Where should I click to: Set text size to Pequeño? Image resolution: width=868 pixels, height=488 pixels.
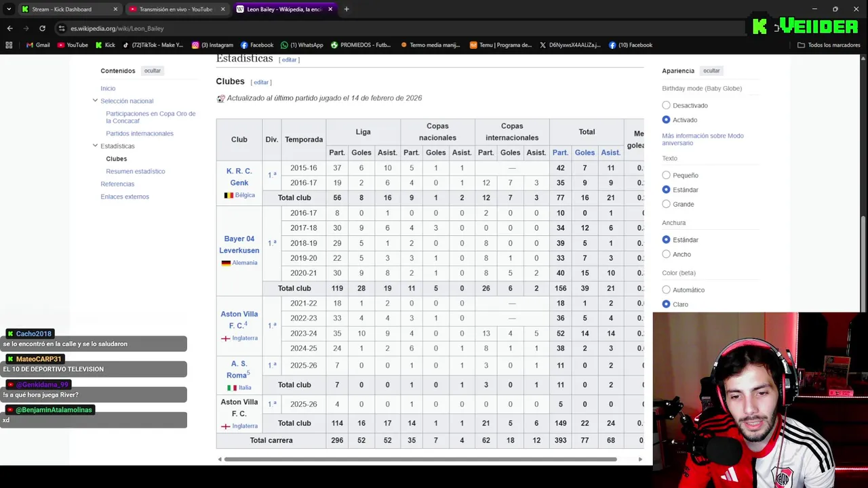click(x=666, y=175)
